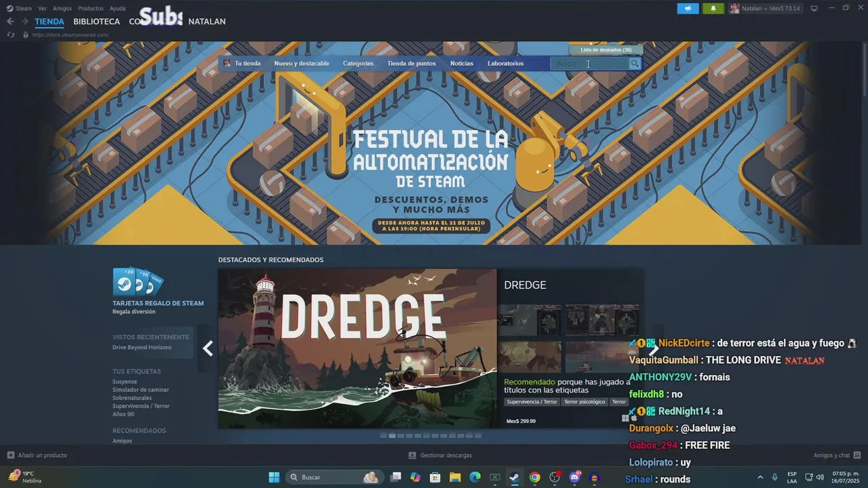This screenshot has height=488, width=868.
Task: Open the Amigos y chat icon
Action: [x=857, y=455]
